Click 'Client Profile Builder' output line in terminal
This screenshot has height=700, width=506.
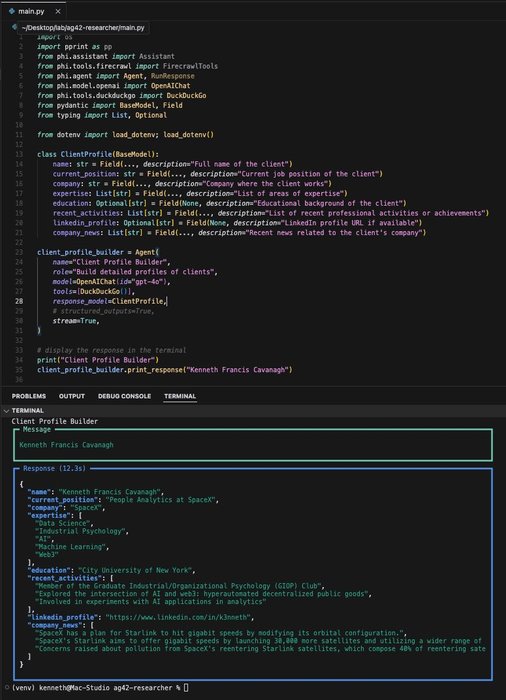coord(54,421)
